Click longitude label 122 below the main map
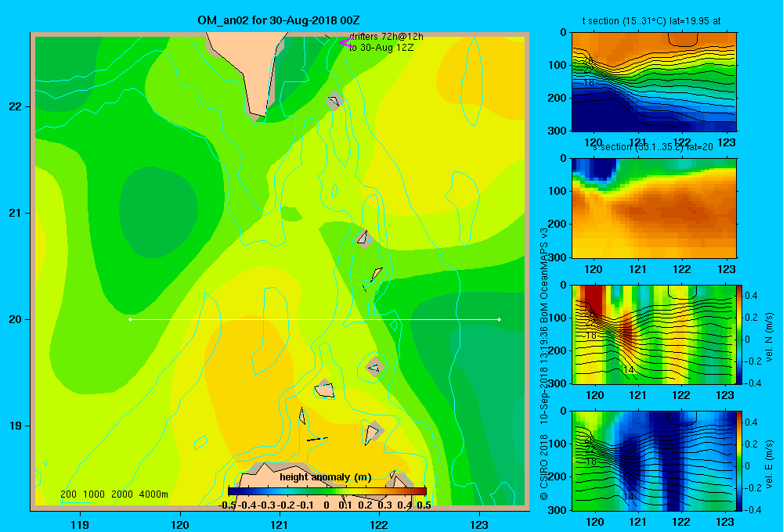 (379, 524)
